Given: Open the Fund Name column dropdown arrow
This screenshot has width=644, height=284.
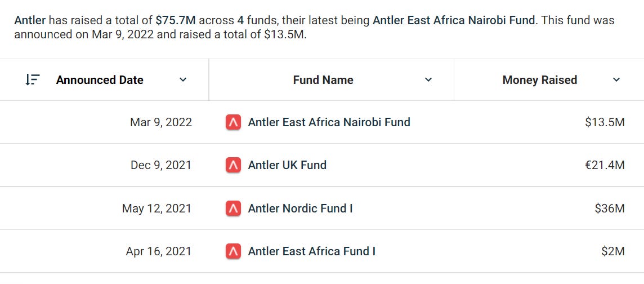Looking at the screenshot, I should [428, 79].
